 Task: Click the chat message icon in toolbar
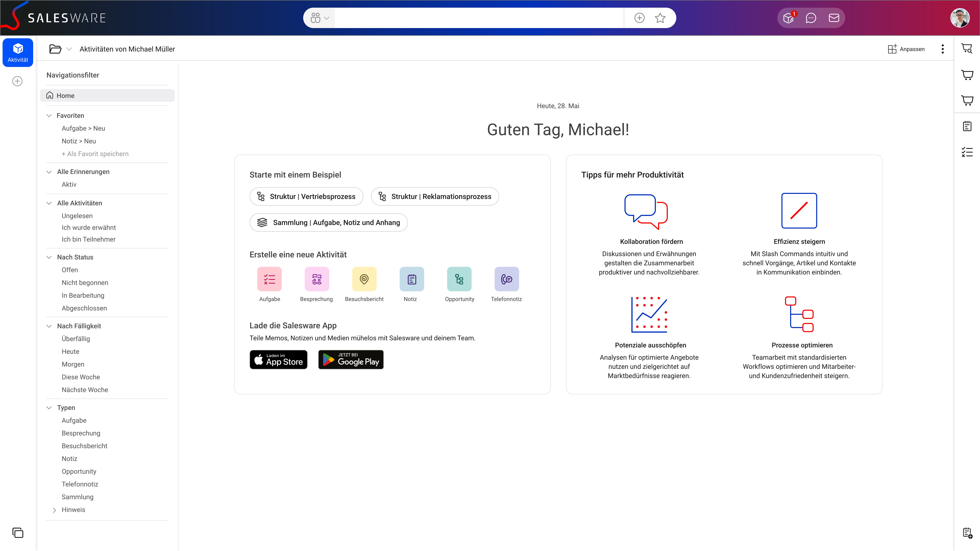point(811,18)
